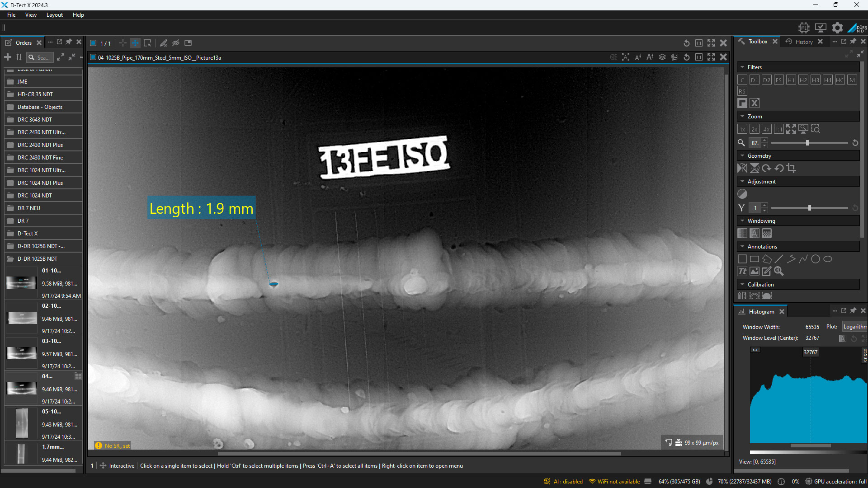Click the invert image adjustment icon
This screenshot has width=868, height=488.
[742, 194]
